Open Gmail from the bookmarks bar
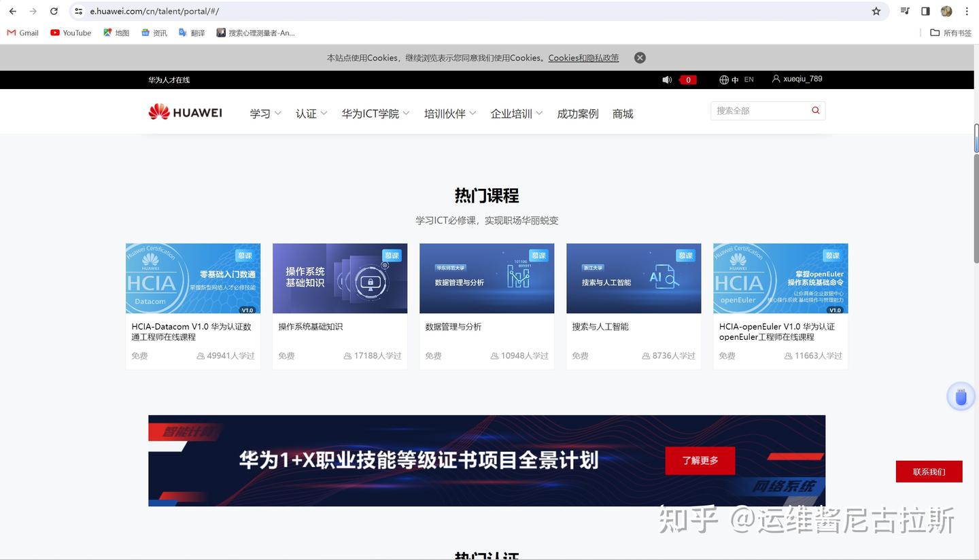The image size is (979, 560). pos(22,32)
